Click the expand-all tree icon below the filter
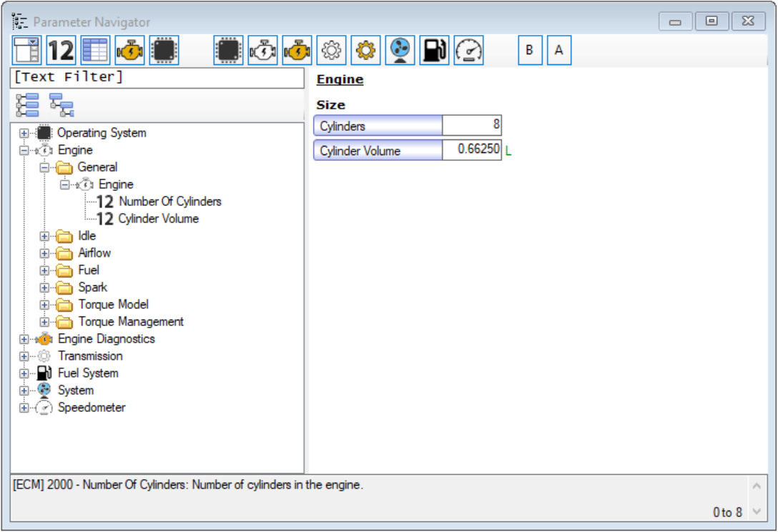Image resolution: width=778 pixels, height=532 pixels. coord(27,105)
